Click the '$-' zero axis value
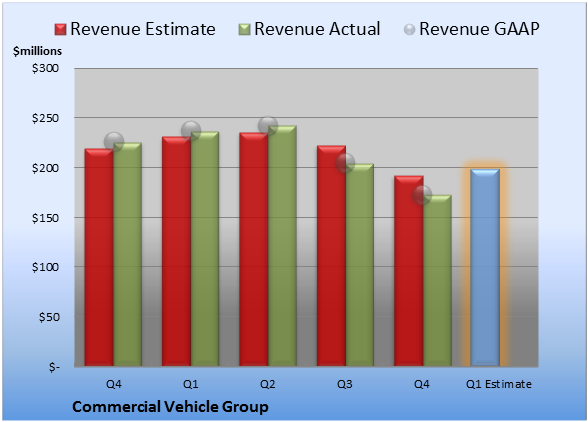This screenshot has width=588, height=422. click(54, 367)
